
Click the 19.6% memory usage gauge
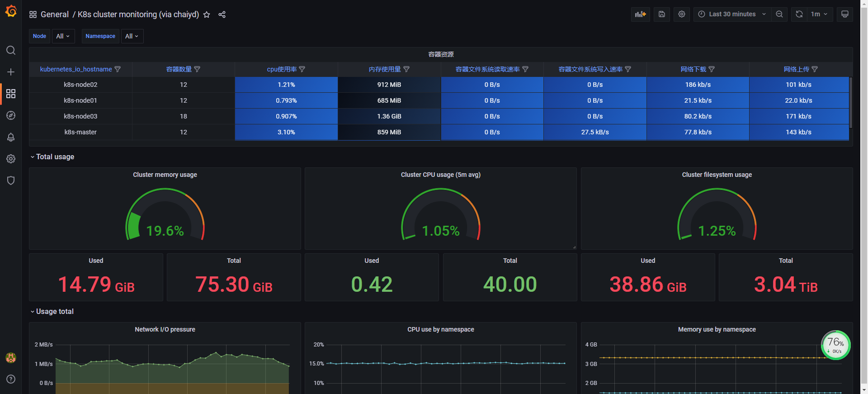pos(165,214)
